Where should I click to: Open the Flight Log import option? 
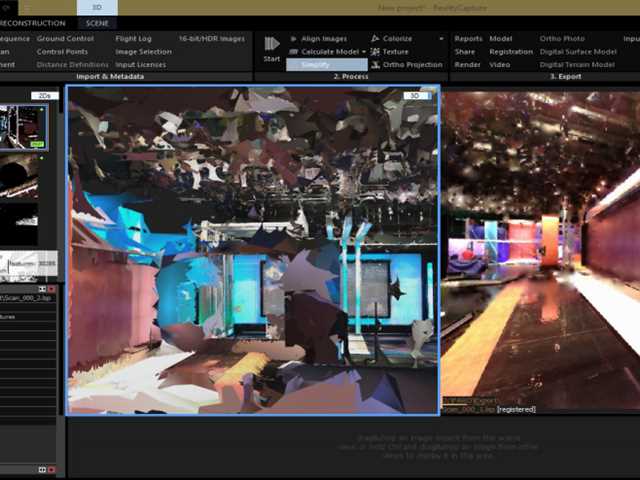click(x=133, y=38)
